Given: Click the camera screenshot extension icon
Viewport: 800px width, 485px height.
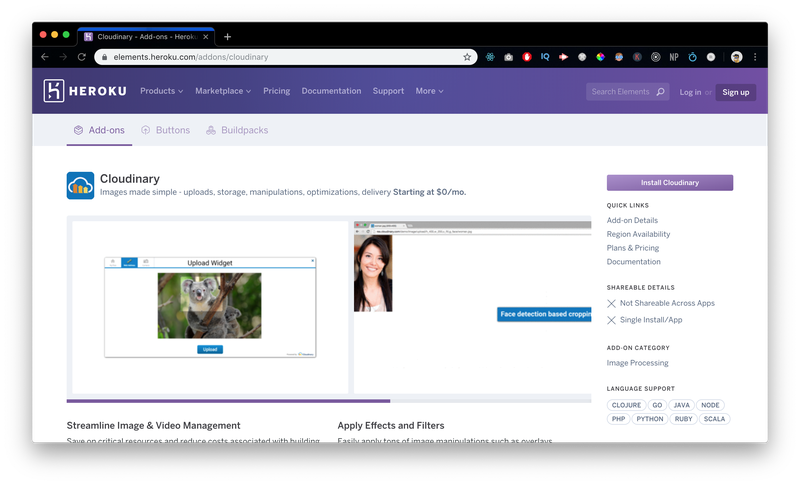Looking at the screenshot, I should tap(508, 57).
